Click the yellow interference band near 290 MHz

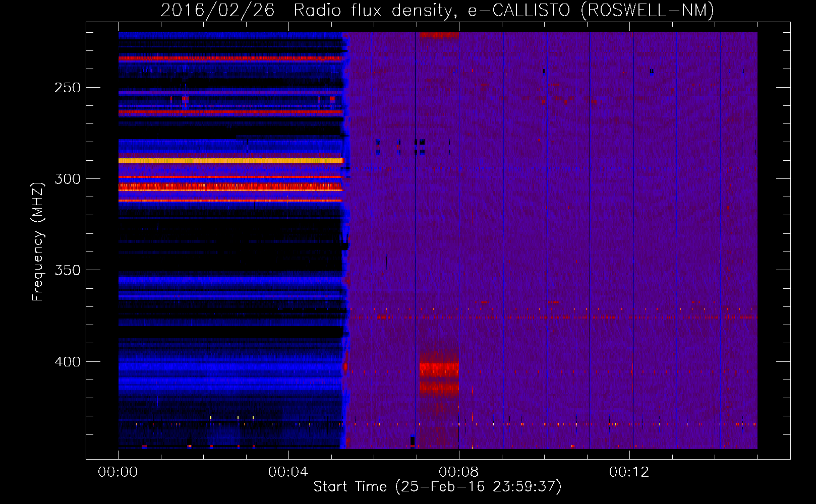tap(230, 161)
